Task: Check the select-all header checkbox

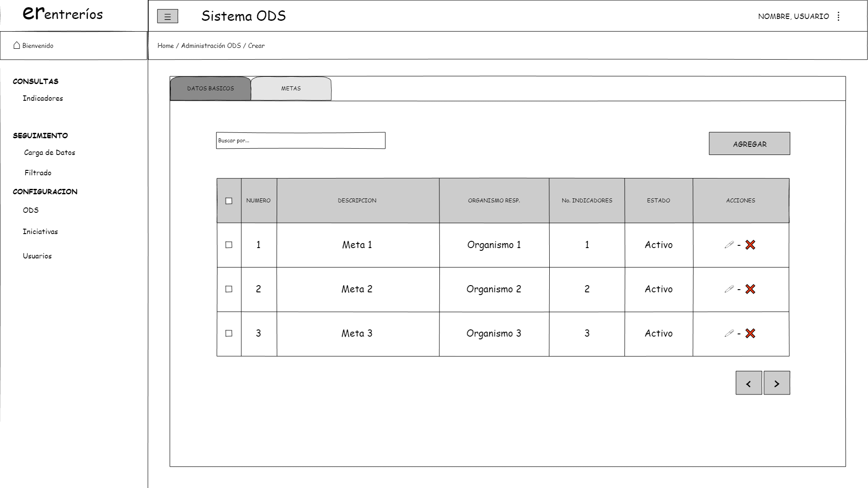Action: click(229, 201)
